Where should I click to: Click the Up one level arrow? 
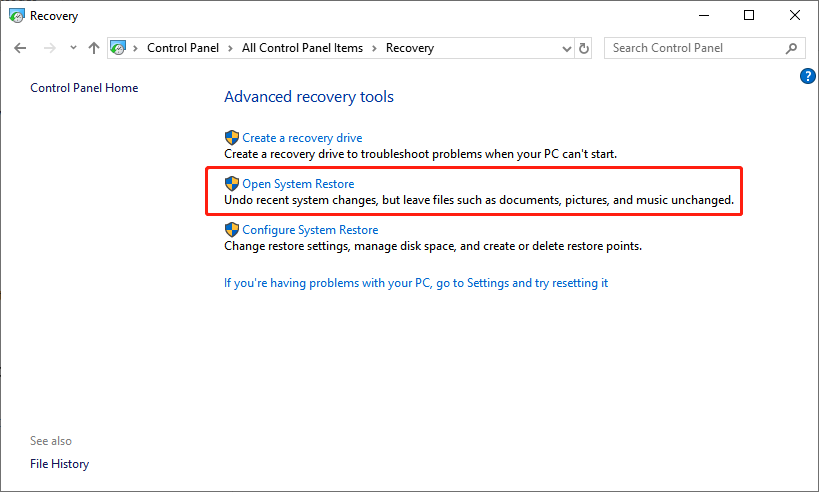pyautogui.click(x=94, y=48)
